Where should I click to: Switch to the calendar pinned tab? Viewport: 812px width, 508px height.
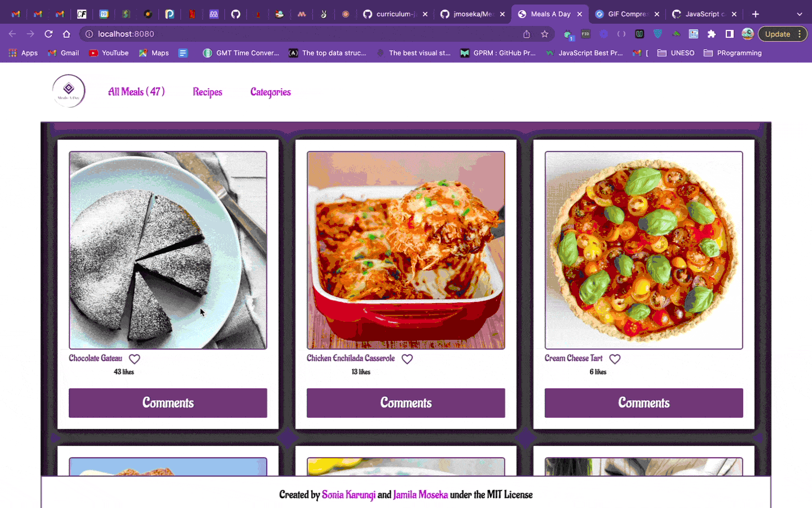(104, 14)
